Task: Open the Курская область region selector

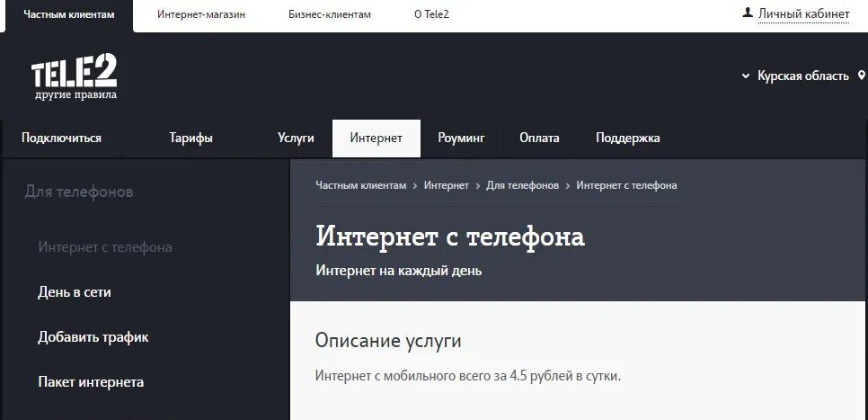Action: point(802,76)
